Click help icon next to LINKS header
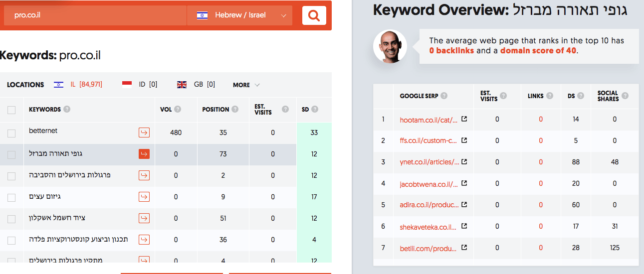The width and height of the screenshot is (644, 274). coord(550,96)
